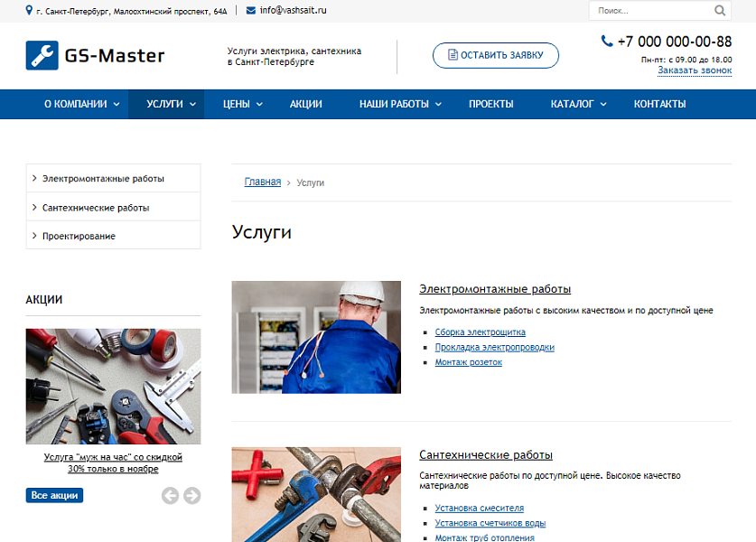
Task: Select Проектирование in the sidebar list
Action: (x=79, y=236)
